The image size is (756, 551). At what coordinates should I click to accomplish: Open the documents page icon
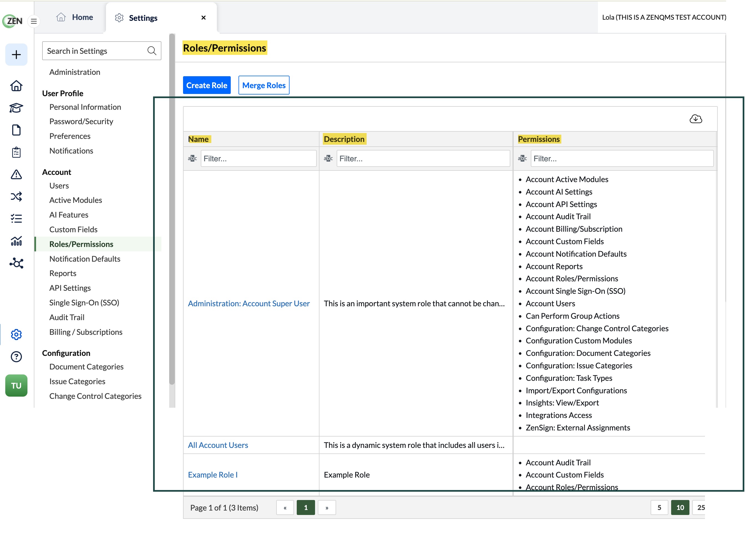point(16,130)
